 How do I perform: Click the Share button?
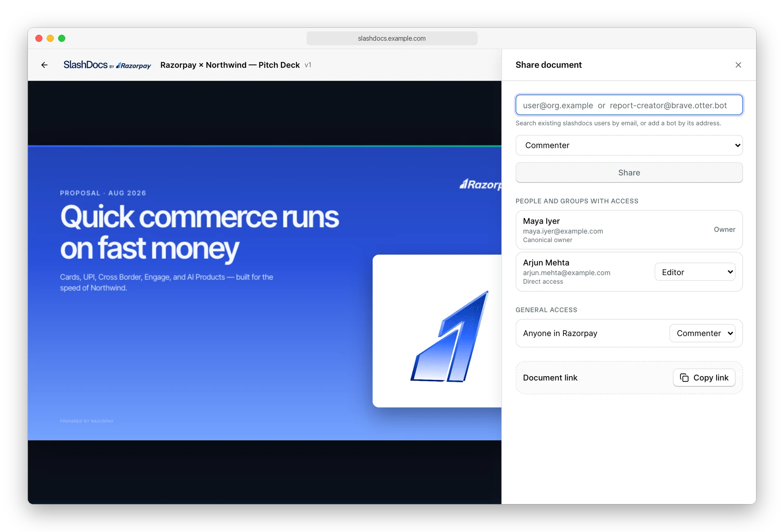point(629,173)
